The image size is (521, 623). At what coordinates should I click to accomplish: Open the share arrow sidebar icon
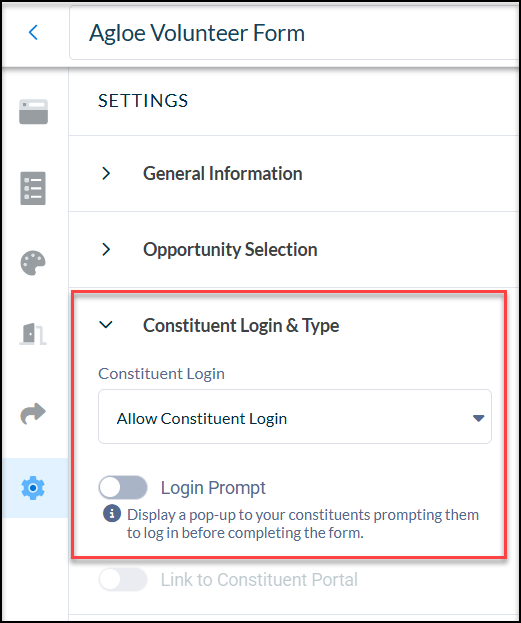point(33,413)
